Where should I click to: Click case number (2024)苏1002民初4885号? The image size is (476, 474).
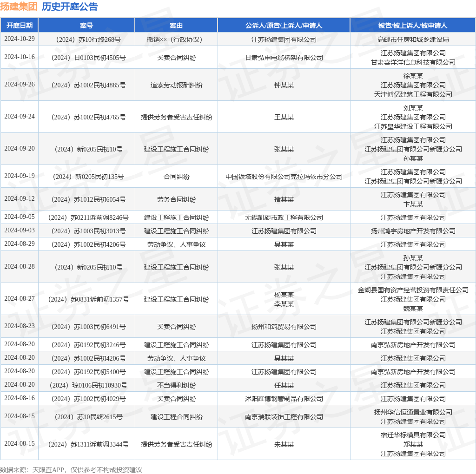coord(86,85)
